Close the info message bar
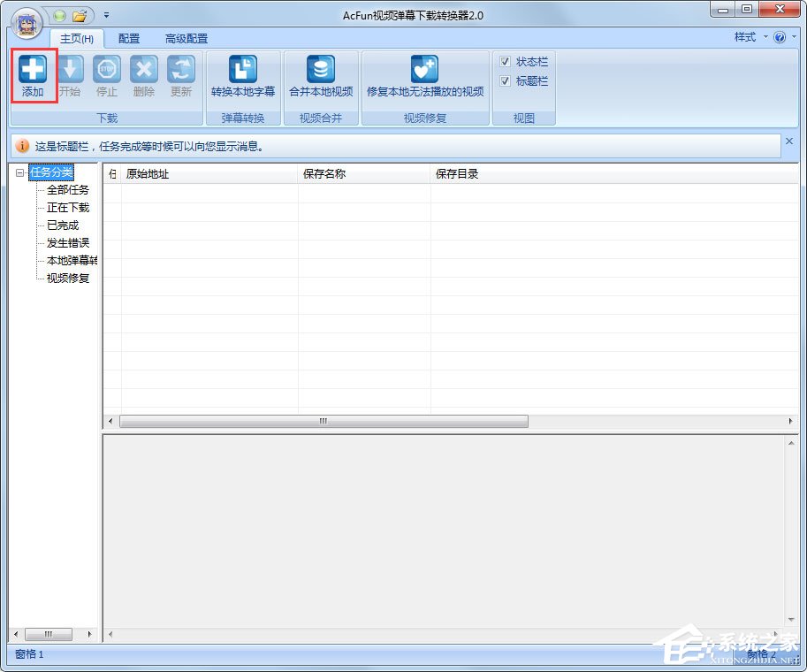Viewport: 807px width, 672px height. tap(789, 141)
